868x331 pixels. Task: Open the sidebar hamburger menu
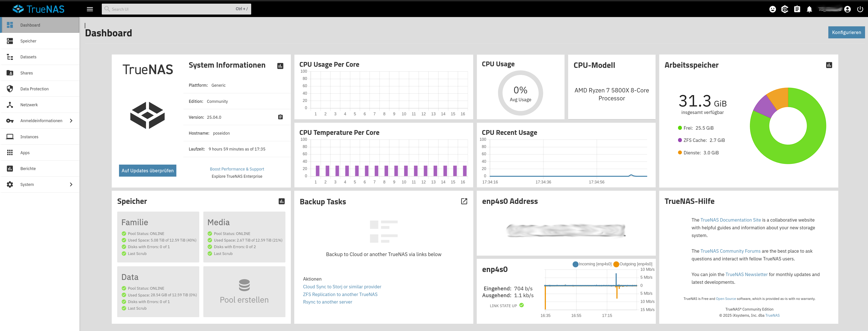tap(90, 9)
